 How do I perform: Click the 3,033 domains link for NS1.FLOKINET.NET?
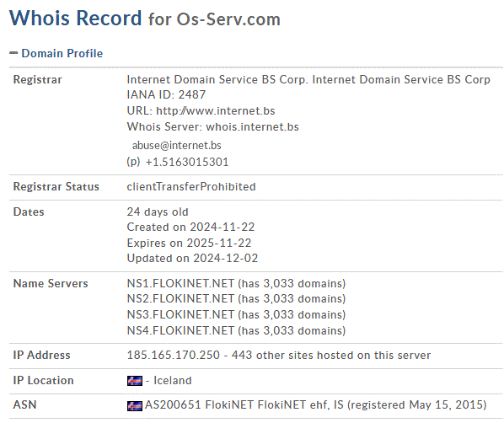pyautogui.click(x=292, y=283)
